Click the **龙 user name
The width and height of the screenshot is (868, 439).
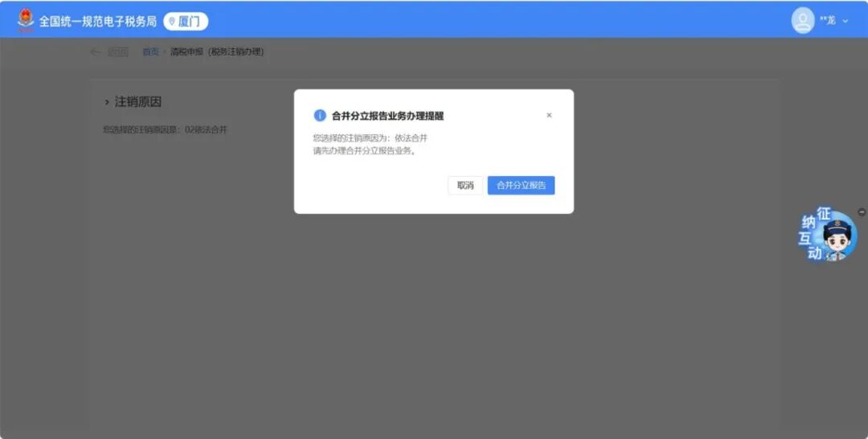(x=828, y=21)
